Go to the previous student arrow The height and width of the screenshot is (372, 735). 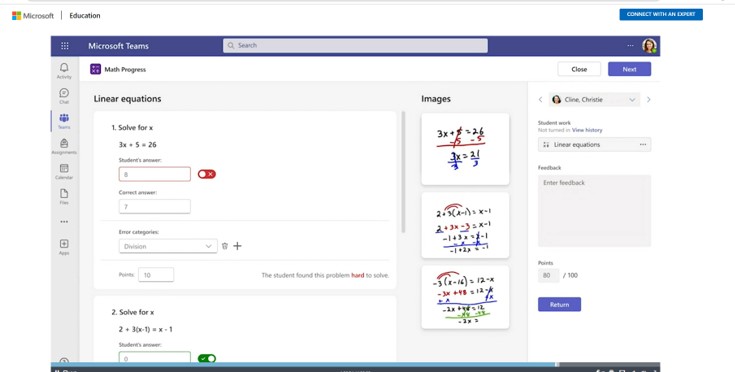click(540, 99)
